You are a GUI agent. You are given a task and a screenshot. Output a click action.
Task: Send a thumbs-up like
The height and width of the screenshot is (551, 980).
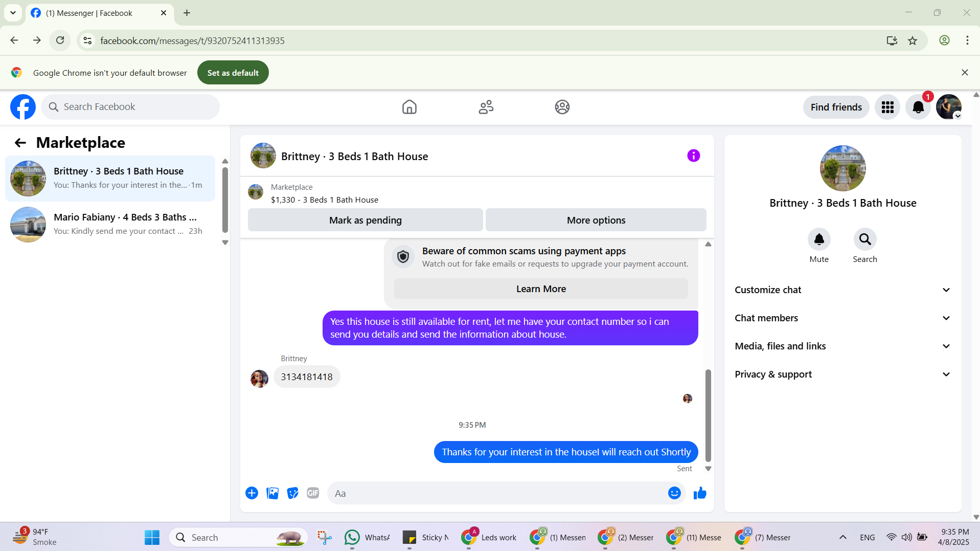(x=700, y=493)
